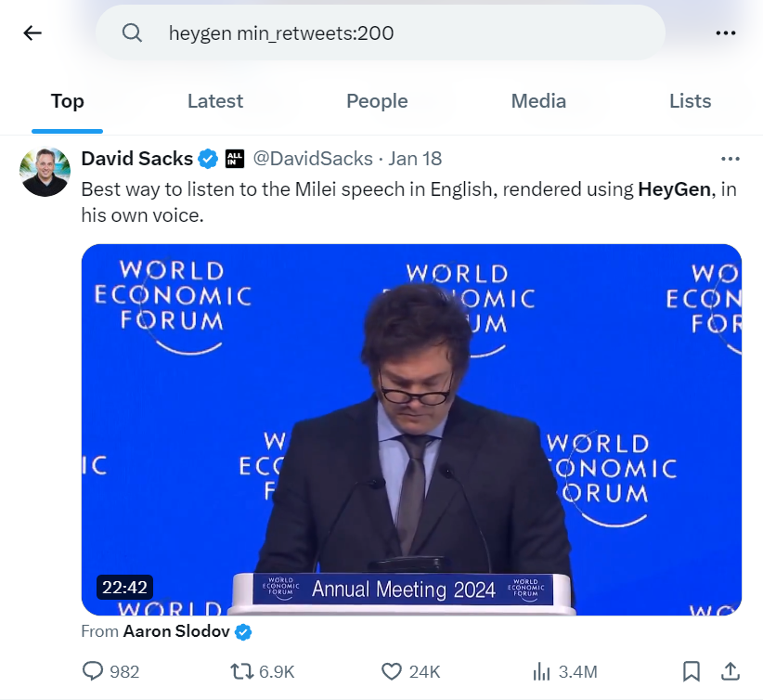Screen dimensions: 763x700
Task: Click David Sacks' verified badge
Action: tap(207, 158)
